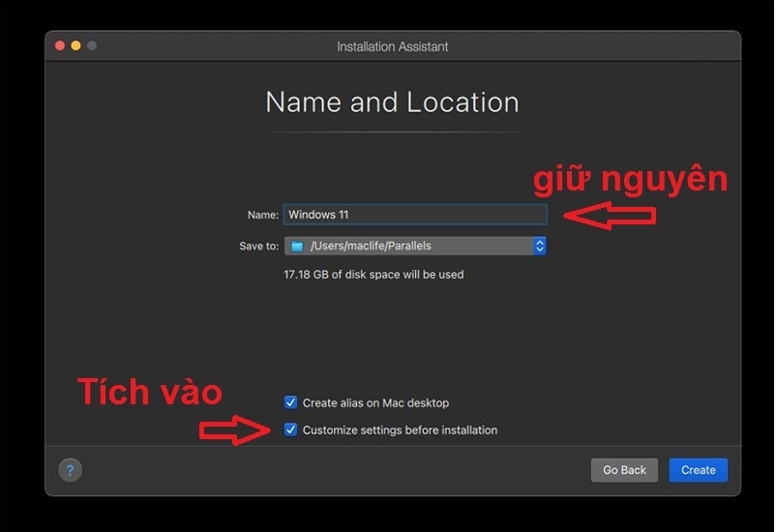Expand the Save to location dropdown arrows

(540, 246)
